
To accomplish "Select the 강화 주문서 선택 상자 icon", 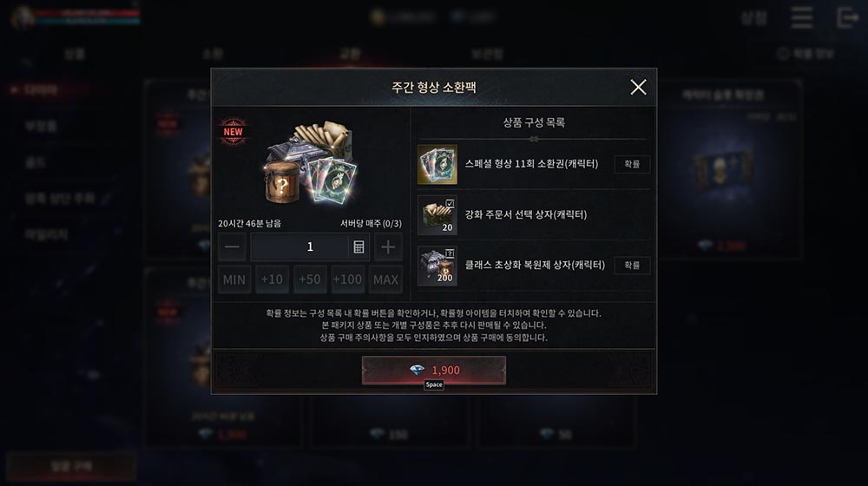I will pyautogui.click(x=437, y=214).
